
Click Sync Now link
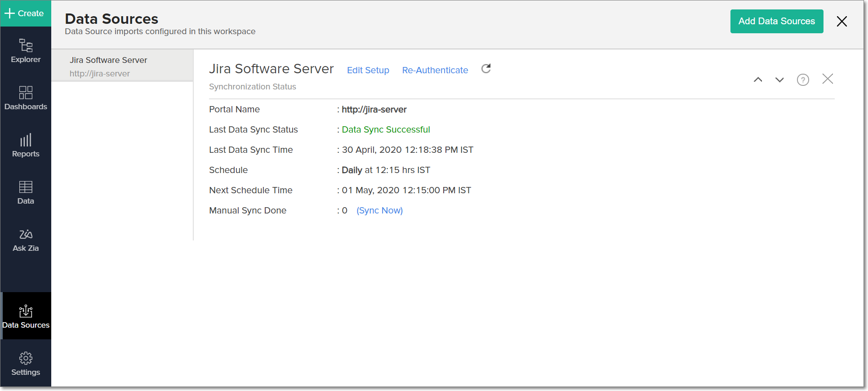(379, 210)
